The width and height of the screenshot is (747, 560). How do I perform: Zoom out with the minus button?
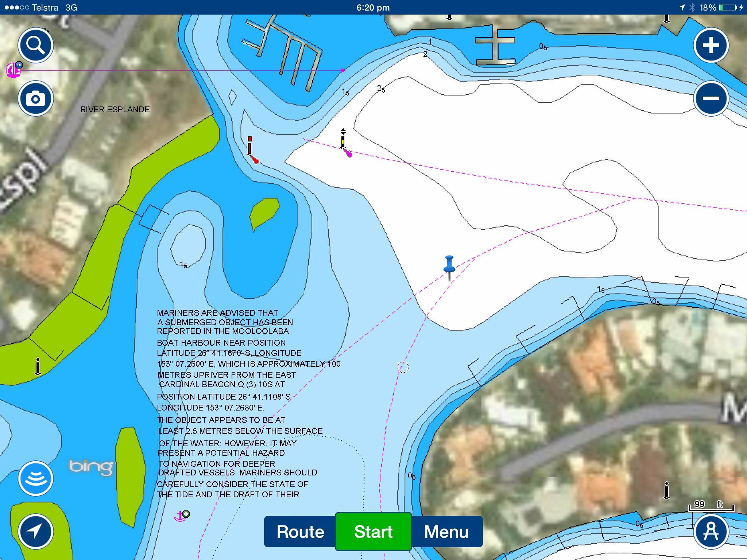[x=711, y=98]
